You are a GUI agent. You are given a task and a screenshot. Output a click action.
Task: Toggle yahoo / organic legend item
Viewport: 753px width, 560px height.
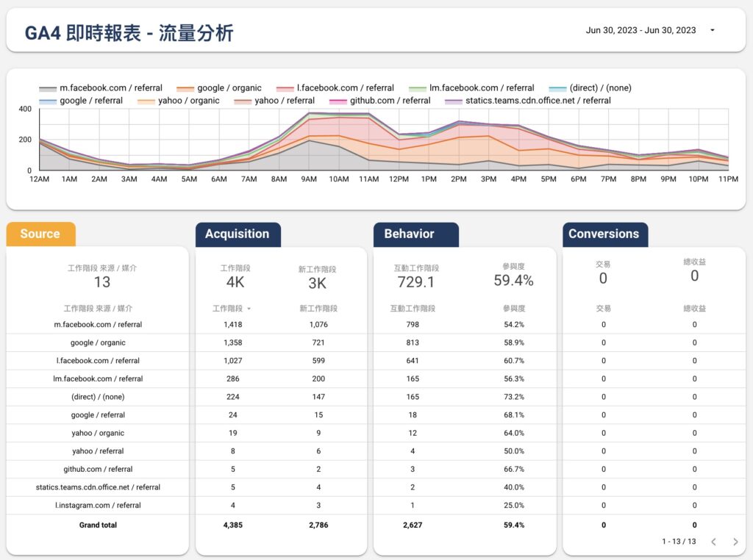coord(179,100)
